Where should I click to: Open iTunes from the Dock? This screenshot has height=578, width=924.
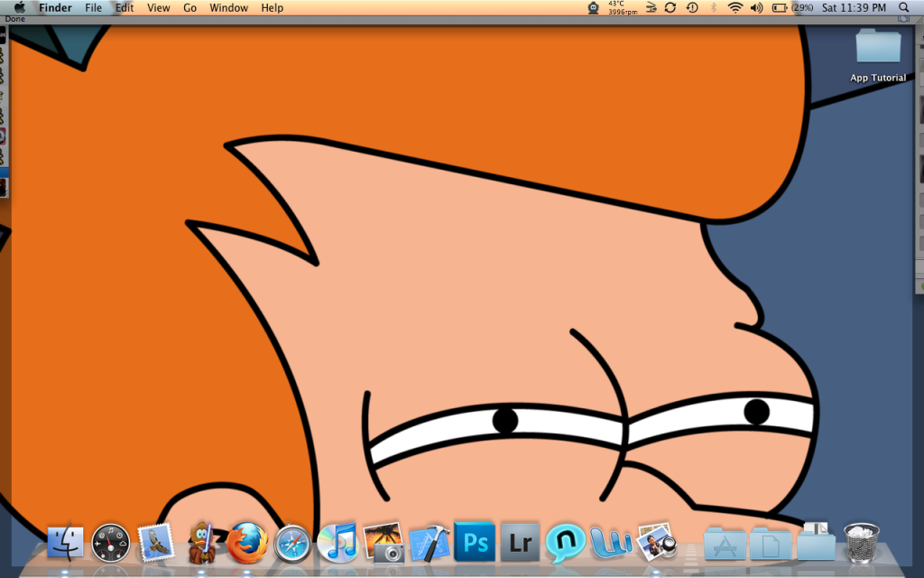point(337,542)
